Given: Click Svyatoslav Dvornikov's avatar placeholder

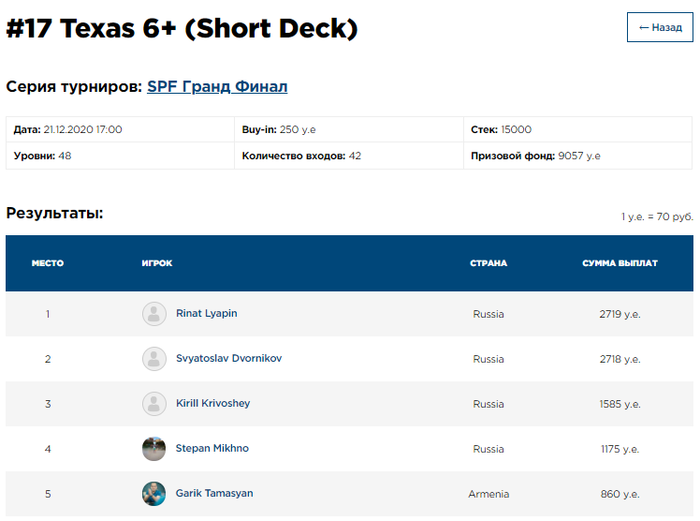Looking at the screenshot, I should pyautogui.click(x=154, y=359).
